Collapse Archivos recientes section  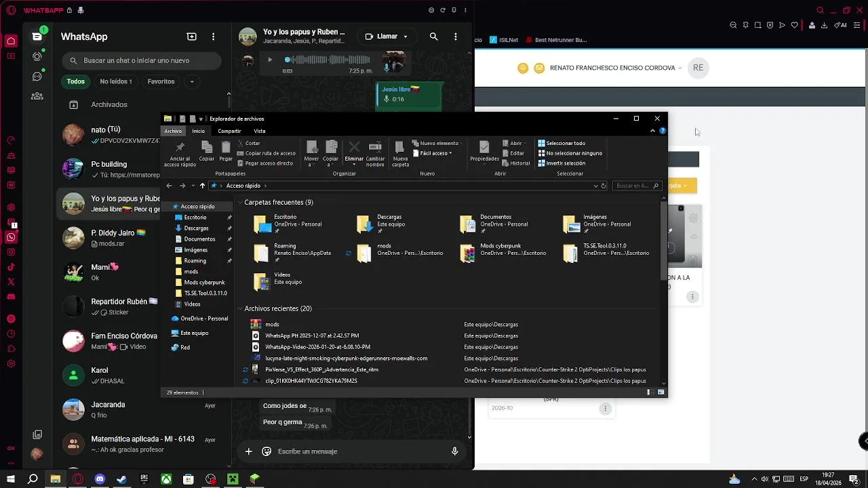[240, 308]
